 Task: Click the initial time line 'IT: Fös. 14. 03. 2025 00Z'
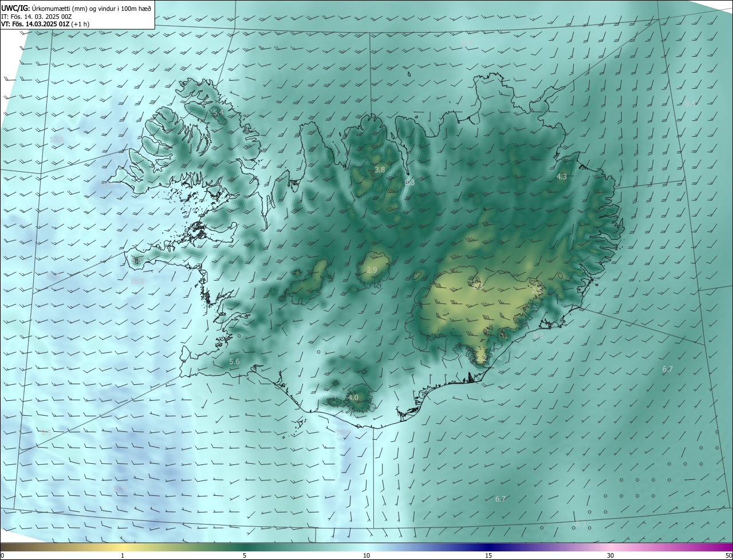click(36, 16)
